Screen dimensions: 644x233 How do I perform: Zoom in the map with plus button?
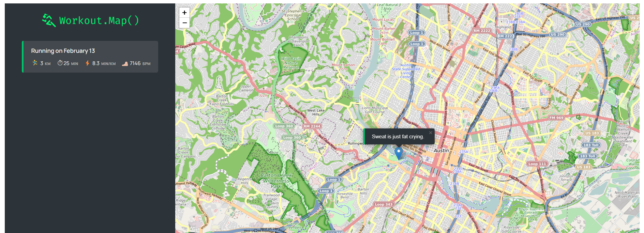[184, 13]
